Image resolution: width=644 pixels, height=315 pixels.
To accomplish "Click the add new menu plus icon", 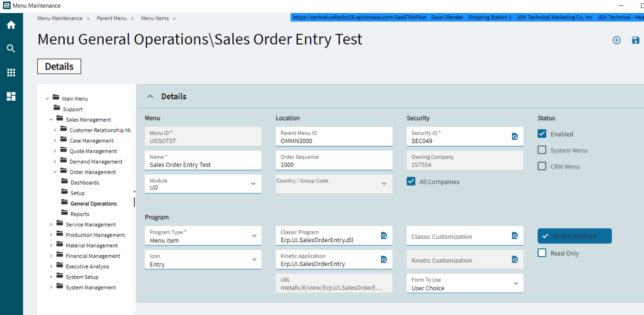I will click(x=617, y=40).
